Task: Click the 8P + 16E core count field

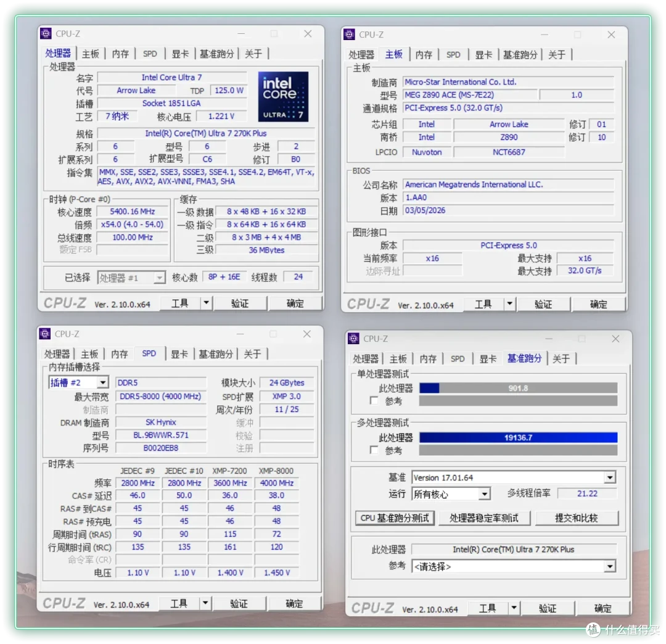Action: click(x=224, y=277)
